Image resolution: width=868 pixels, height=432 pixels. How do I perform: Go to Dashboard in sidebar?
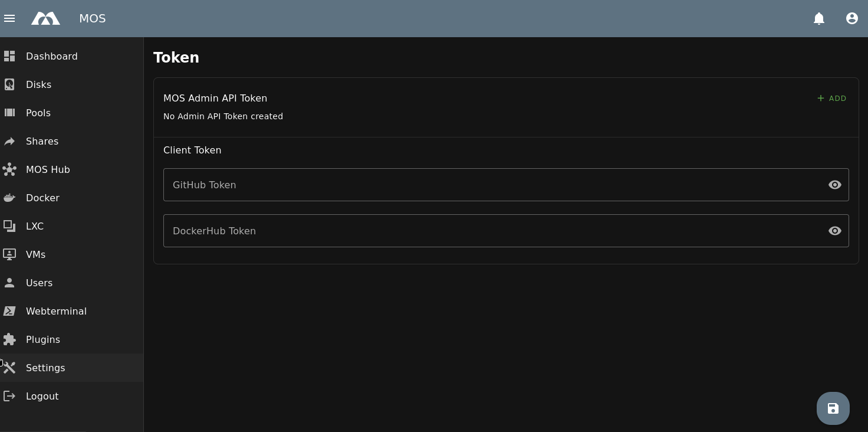pos(51,56)
